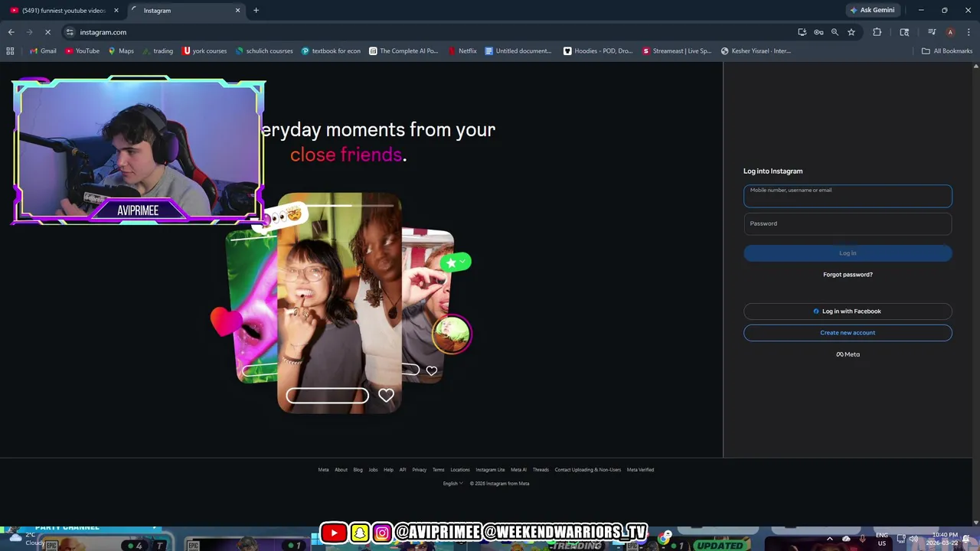Open the apps grid icon in the bookmarks bar
980x551 pixels.
click(x=10, y=51)
